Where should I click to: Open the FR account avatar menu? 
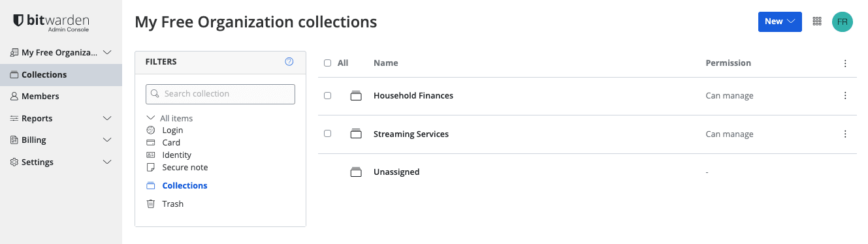click(x=843, y=22)
